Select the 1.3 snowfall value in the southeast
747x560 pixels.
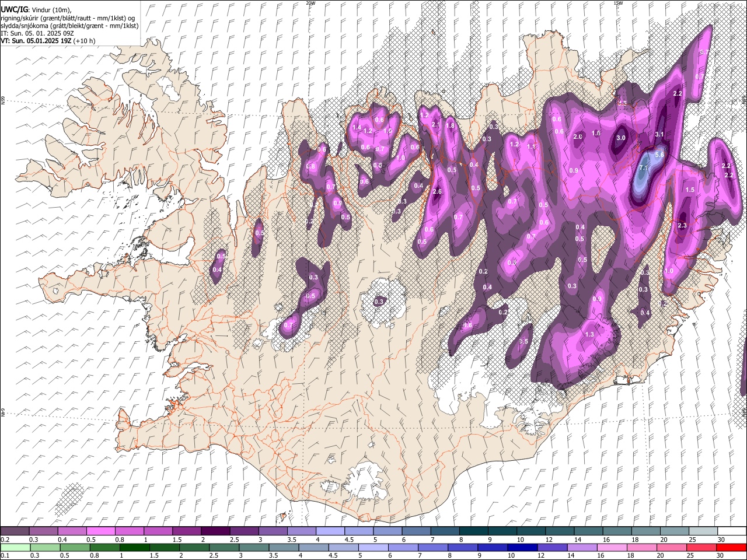(x=589, y=334)
